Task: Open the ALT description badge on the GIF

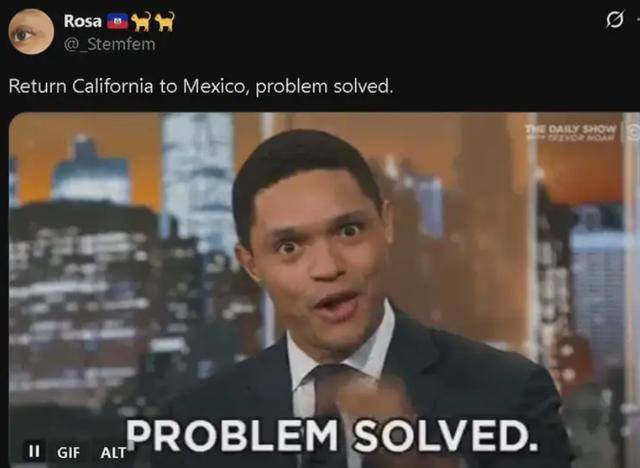Action: click(x=113, y=452)
